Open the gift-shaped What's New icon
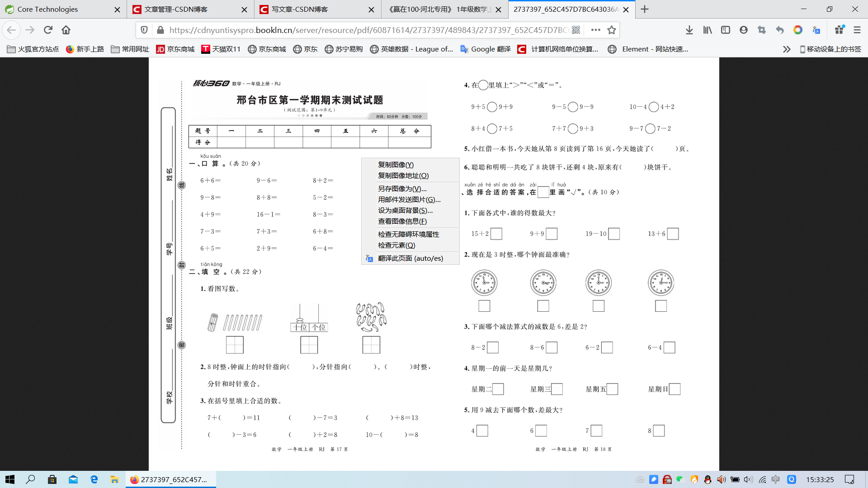 840,30
